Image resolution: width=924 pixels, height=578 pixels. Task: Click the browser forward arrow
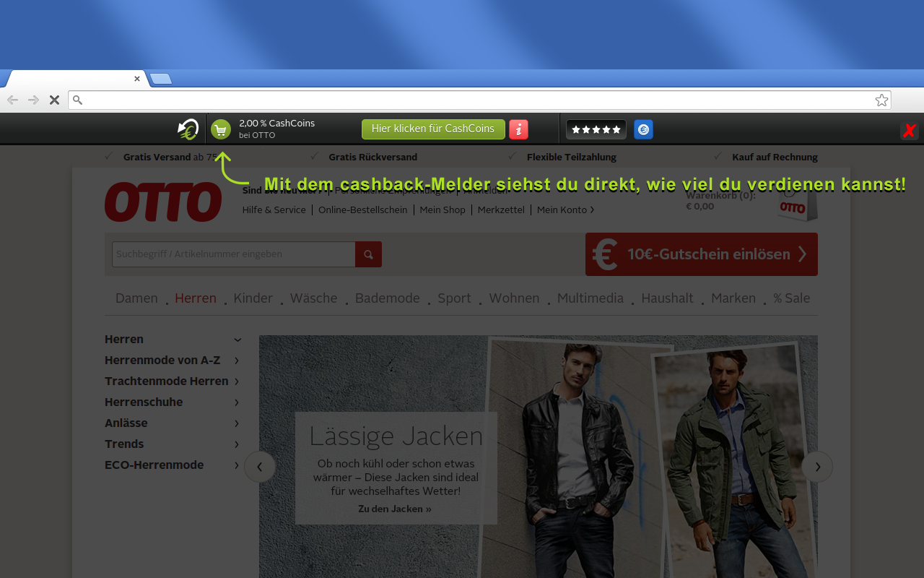point(33,100)
